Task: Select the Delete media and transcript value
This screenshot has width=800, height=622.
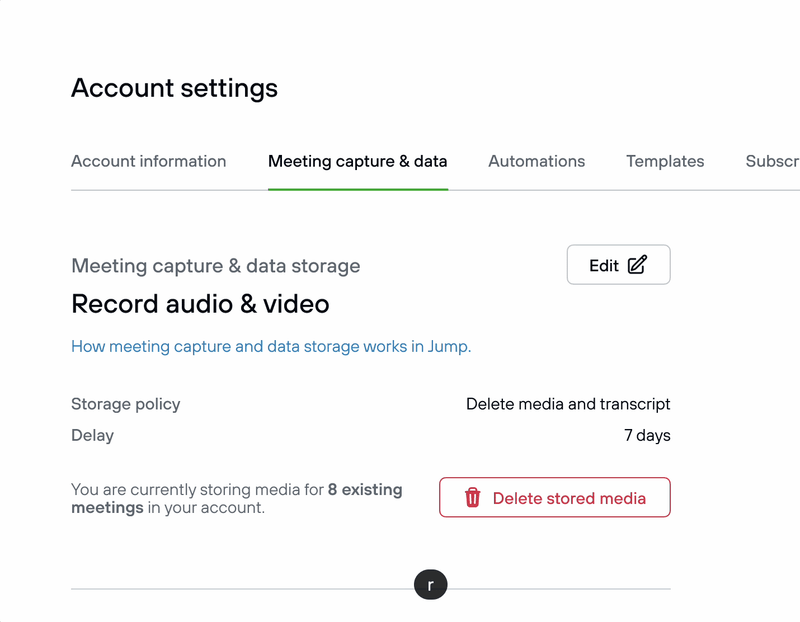Action: (x=568, y=404)
